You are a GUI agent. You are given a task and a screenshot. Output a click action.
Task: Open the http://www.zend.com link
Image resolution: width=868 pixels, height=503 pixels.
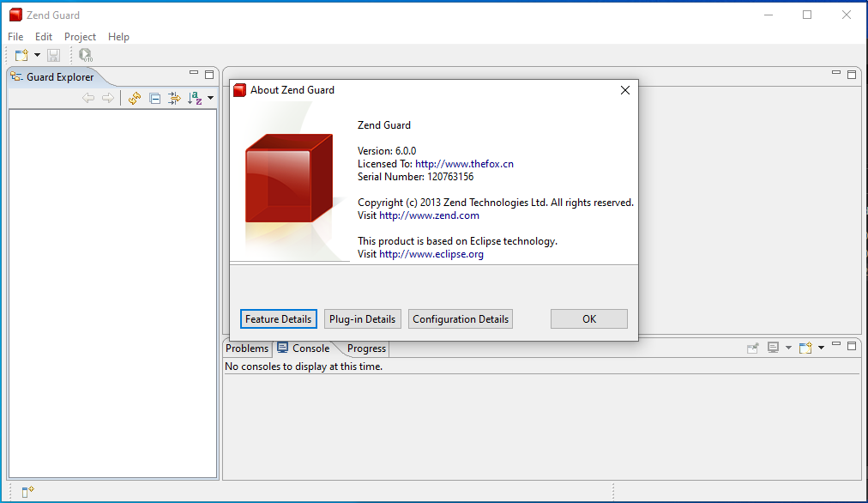pyautogui.click(x=429, y=215)
